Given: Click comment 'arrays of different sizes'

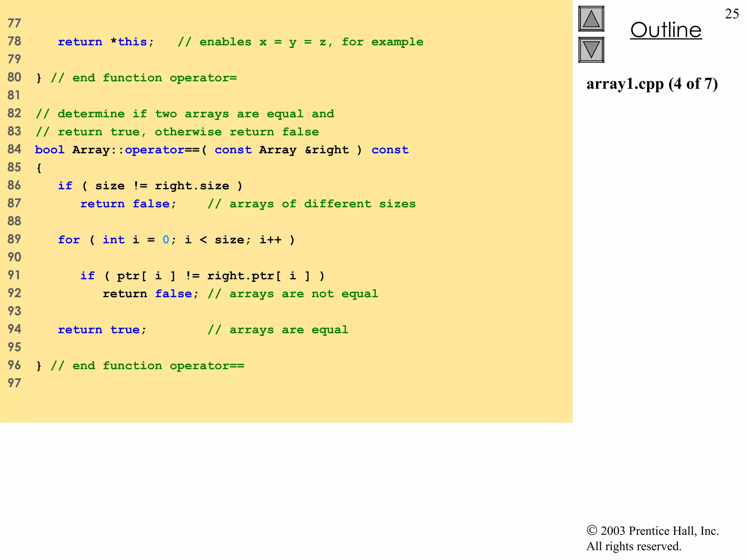Looking at the screenshot, I should point(311,204).
